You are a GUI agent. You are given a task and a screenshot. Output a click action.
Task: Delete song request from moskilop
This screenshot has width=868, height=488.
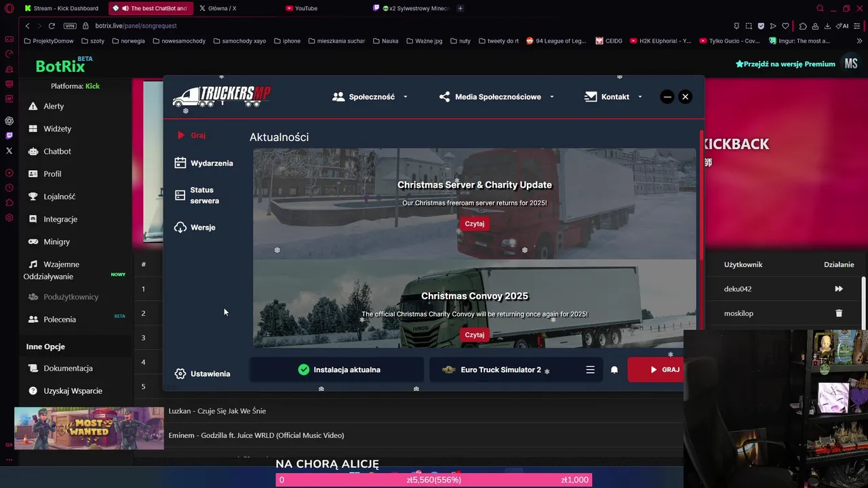point(839,313)
